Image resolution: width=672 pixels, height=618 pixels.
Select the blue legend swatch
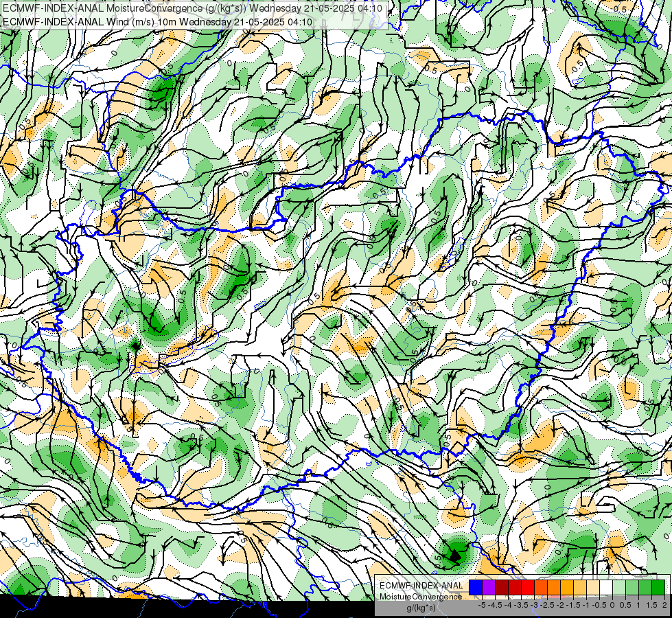[476, 588]
